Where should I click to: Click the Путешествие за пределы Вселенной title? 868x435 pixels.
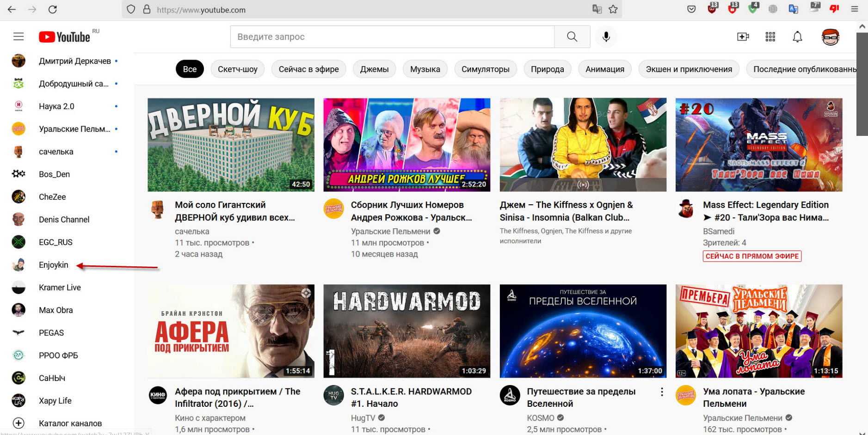(x=581, y=398)
